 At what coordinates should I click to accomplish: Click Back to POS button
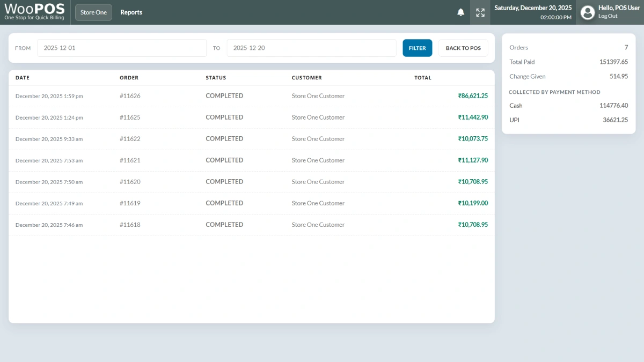coord(463,48)
